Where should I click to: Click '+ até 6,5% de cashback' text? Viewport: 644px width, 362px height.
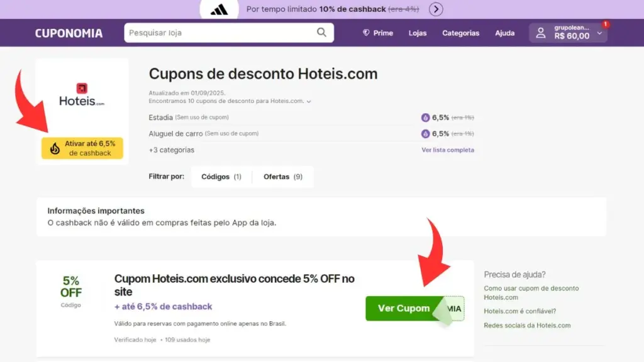tap(163, 307)
